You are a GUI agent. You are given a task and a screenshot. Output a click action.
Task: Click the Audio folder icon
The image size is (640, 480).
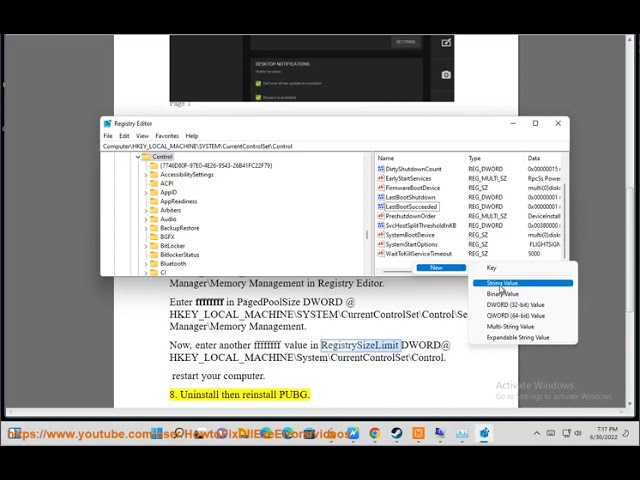[x=154, y=219]
